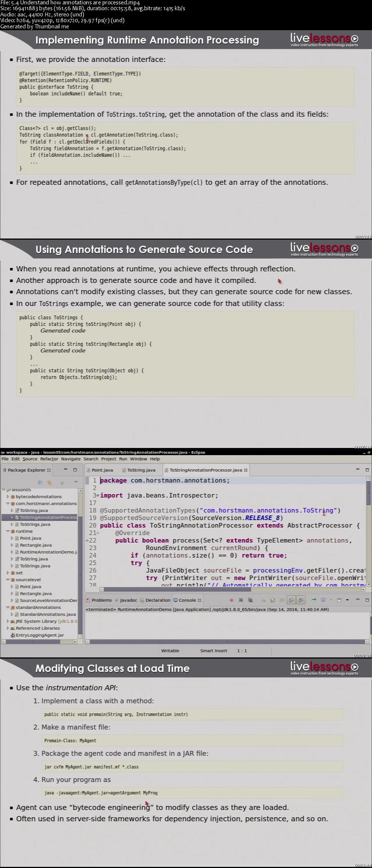This screenshot has height=868, width=372.
Task: Minimize the Package Explorer view
Action: [x=66, y=470]
